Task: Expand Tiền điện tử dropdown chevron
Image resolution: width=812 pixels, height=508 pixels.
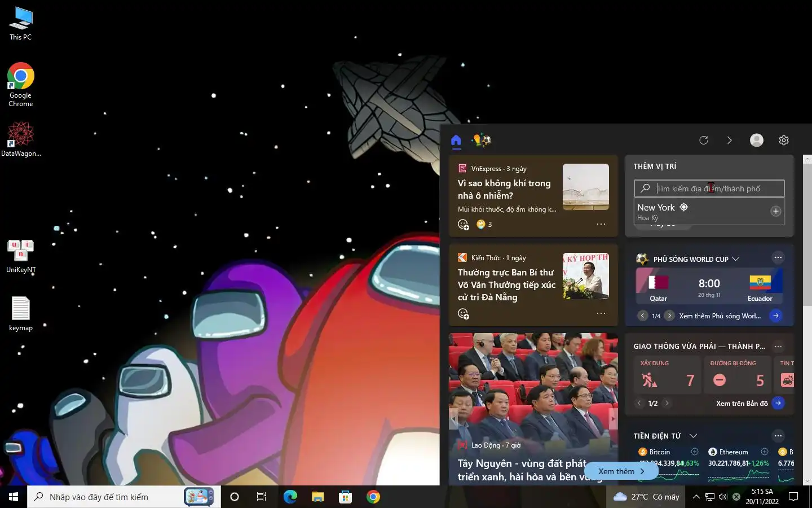Action: [694, 436]
